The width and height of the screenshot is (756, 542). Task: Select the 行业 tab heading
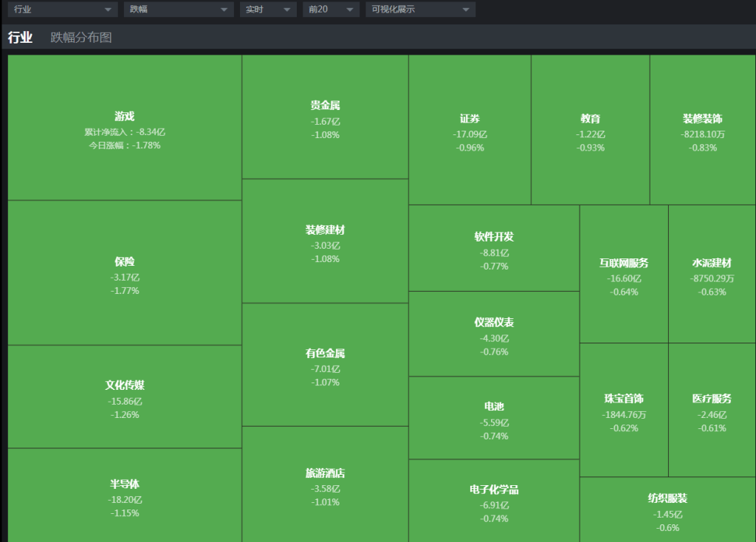(20, 37)
